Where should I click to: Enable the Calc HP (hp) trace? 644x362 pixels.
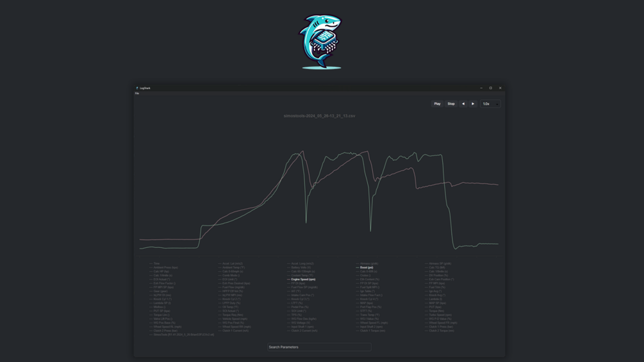click(x=160, y=271)
